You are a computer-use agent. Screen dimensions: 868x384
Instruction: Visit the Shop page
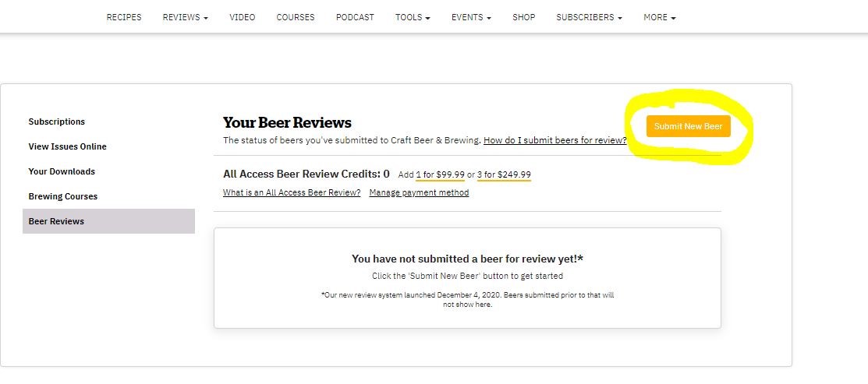point(523,17)
